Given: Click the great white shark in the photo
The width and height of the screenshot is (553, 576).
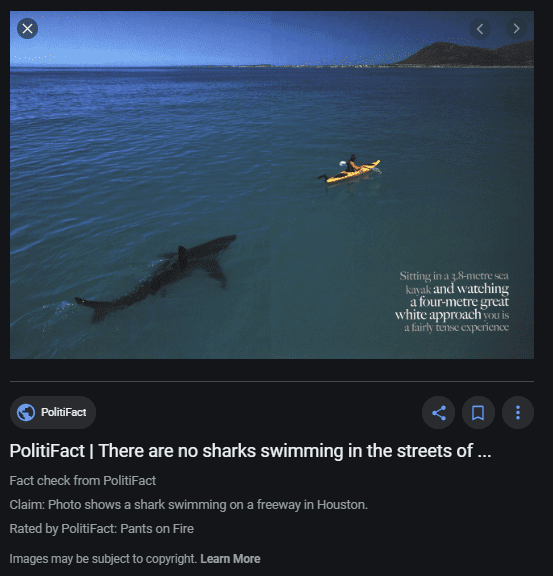Looking at the screenshot, I should [156, 278].
